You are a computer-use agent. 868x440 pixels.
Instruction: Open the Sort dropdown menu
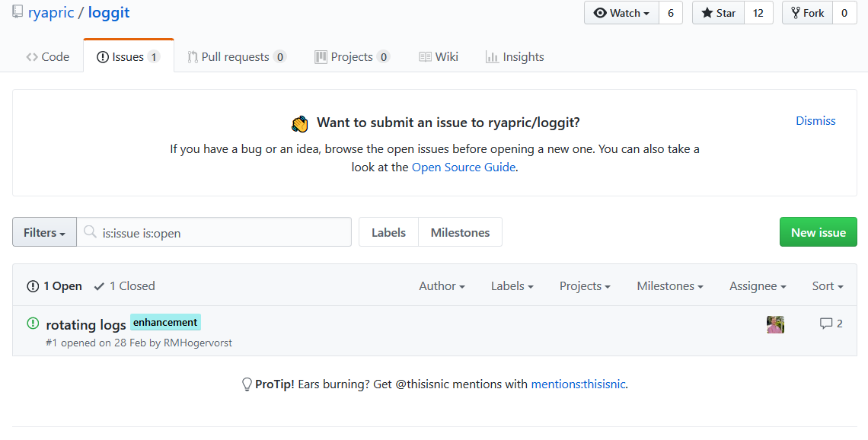click(x=827, y=286)
